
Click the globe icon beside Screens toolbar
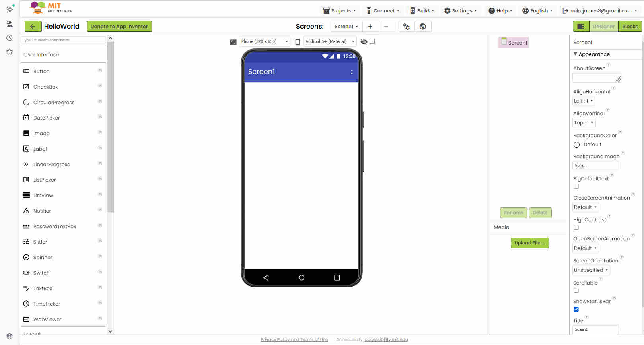(423, 27)
